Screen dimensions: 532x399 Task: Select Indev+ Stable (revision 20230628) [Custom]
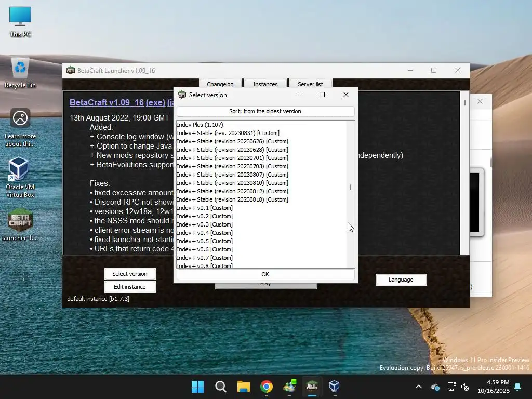pyautogui.click(x=261, y=150)
